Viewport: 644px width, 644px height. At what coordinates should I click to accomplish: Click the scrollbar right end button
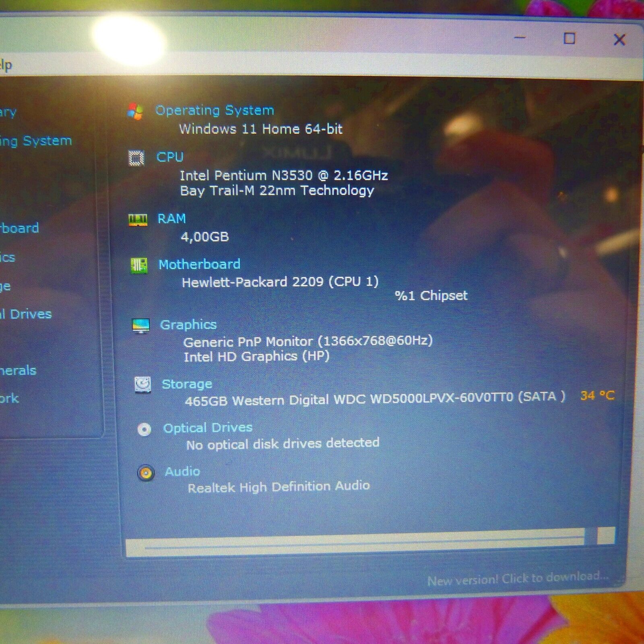click(x=606, y=536)
